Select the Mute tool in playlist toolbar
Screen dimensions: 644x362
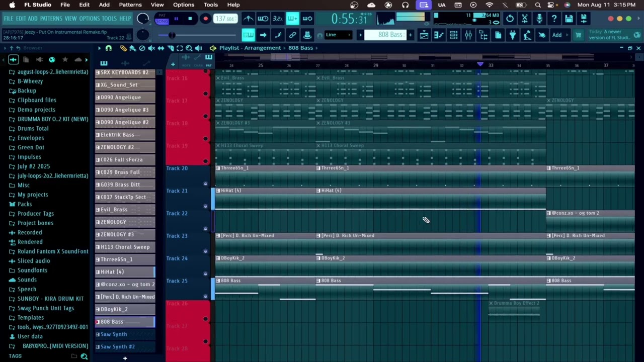point(151,48)
